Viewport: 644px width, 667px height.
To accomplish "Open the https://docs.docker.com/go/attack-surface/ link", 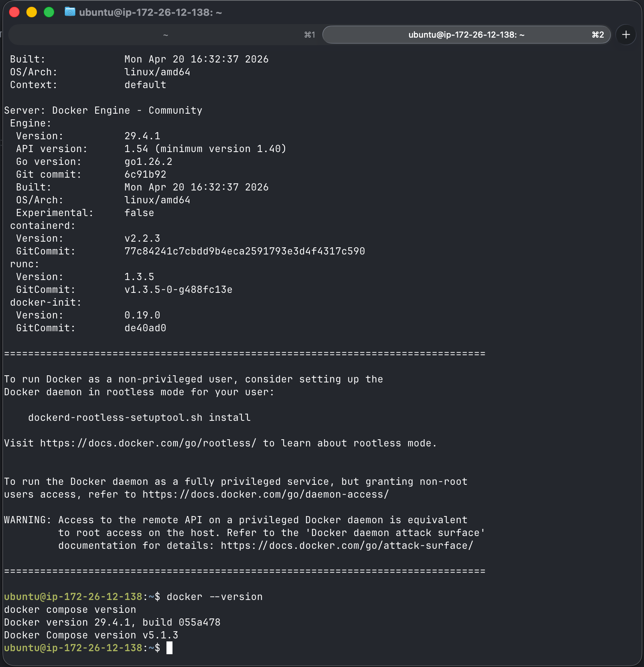I will [x=347, y=545].
